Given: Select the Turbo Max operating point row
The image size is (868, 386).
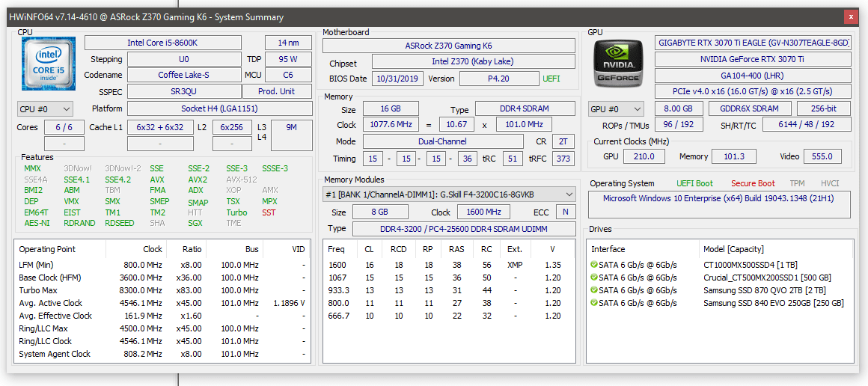Looking at the screenshot, I should pyautogui.click(x=162, y=290).
